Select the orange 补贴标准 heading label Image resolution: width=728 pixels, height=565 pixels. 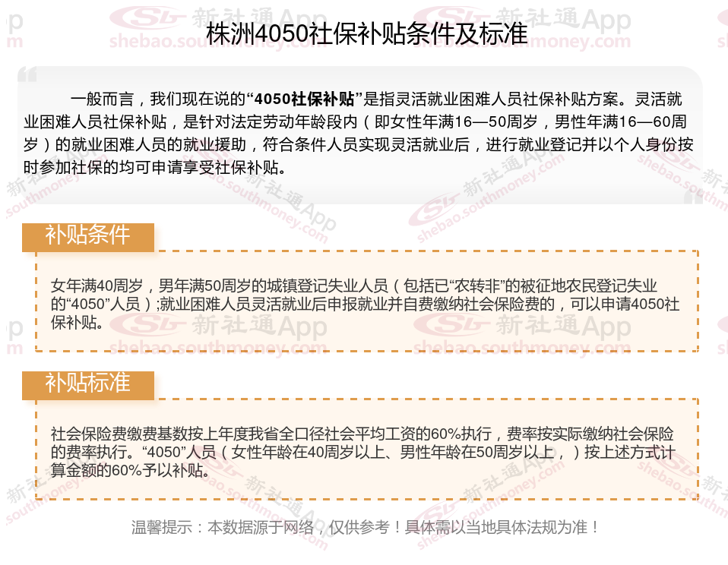click(87, 385)
